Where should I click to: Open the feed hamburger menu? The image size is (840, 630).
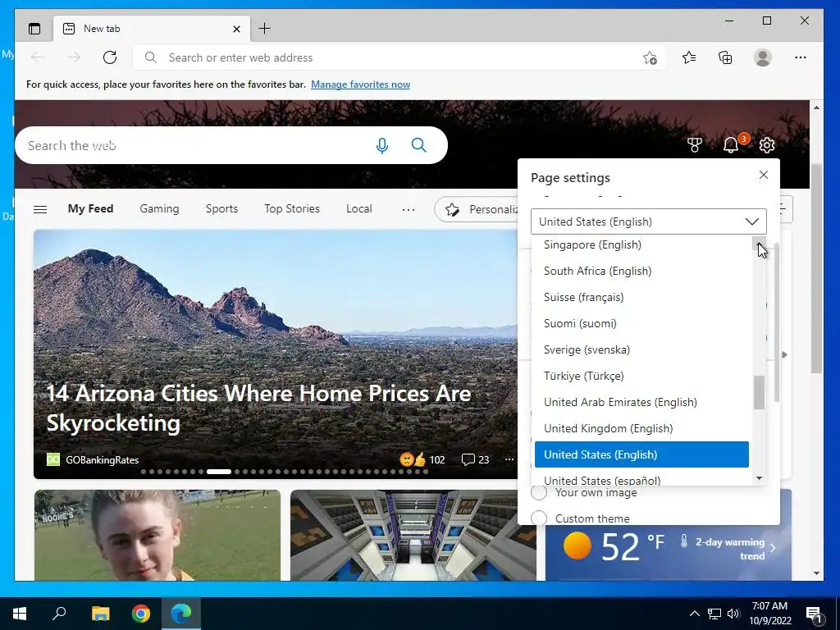pyautogui.click(x=40, y=209)
